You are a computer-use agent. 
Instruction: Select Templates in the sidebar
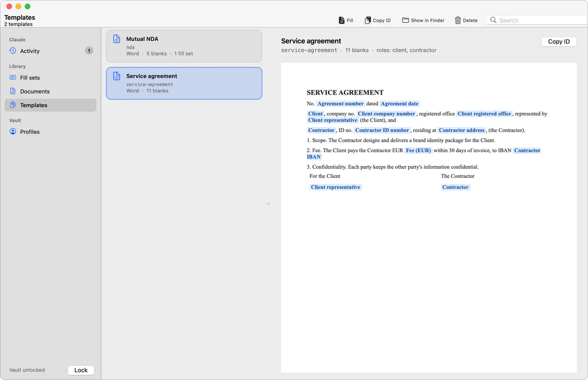tap(51, 105)
